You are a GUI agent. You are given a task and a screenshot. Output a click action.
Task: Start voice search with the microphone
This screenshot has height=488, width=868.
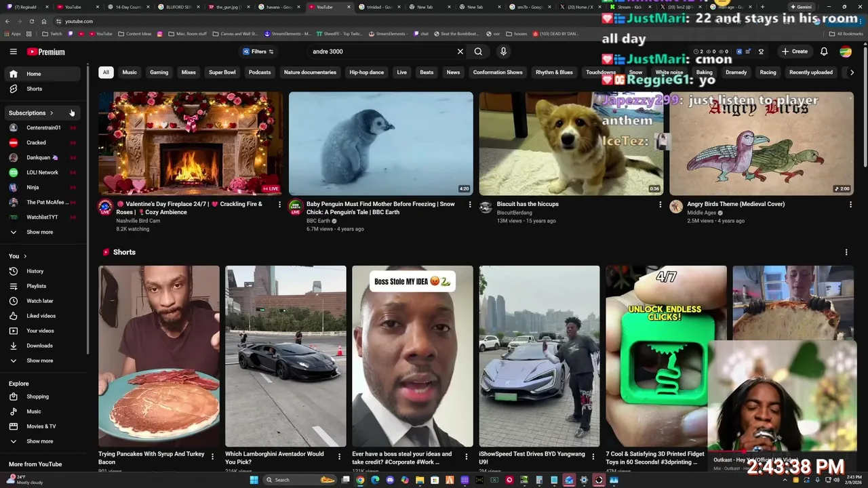click(x=503, y=52)
